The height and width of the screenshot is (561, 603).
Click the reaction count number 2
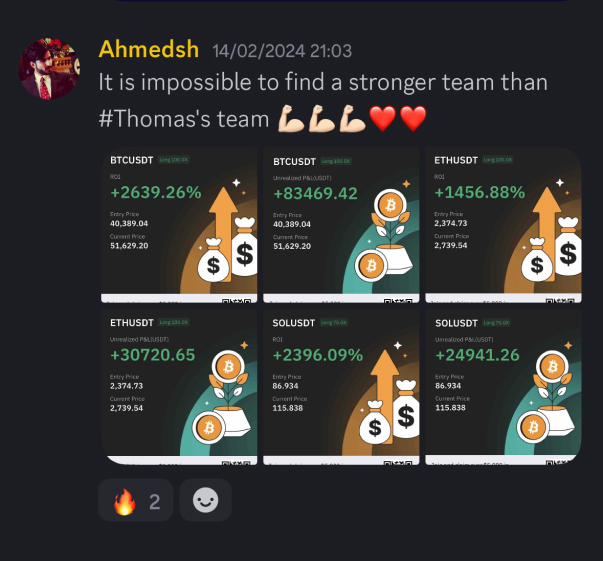(x=155, y=501)
